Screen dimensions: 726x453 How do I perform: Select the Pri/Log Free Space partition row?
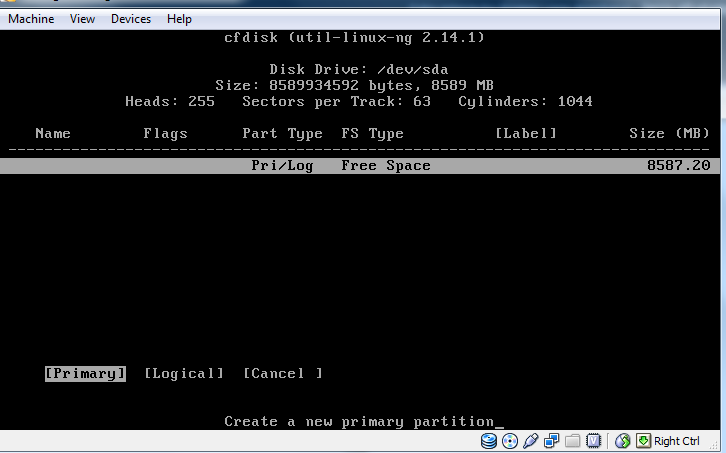click(x=360, y=166)
